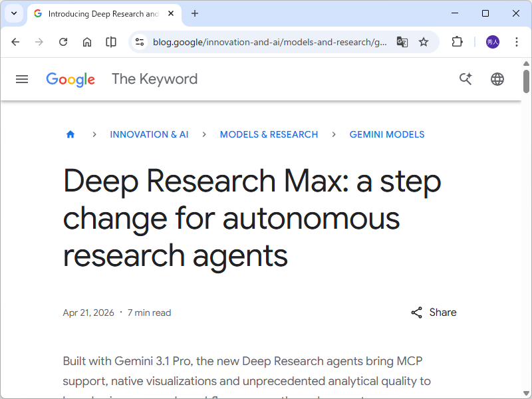The image size is (532, 399).
Task: Open the language globe selector
Action: point(497,79)
